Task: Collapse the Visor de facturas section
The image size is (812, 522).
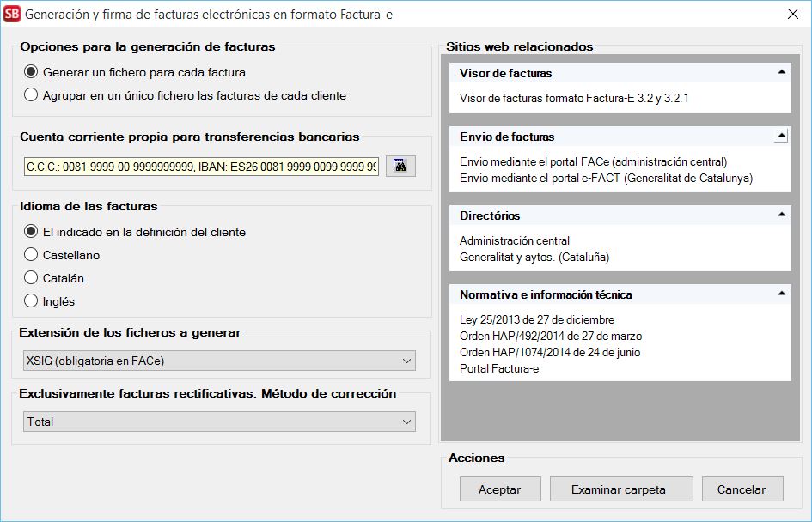Action: coord(781,73)
